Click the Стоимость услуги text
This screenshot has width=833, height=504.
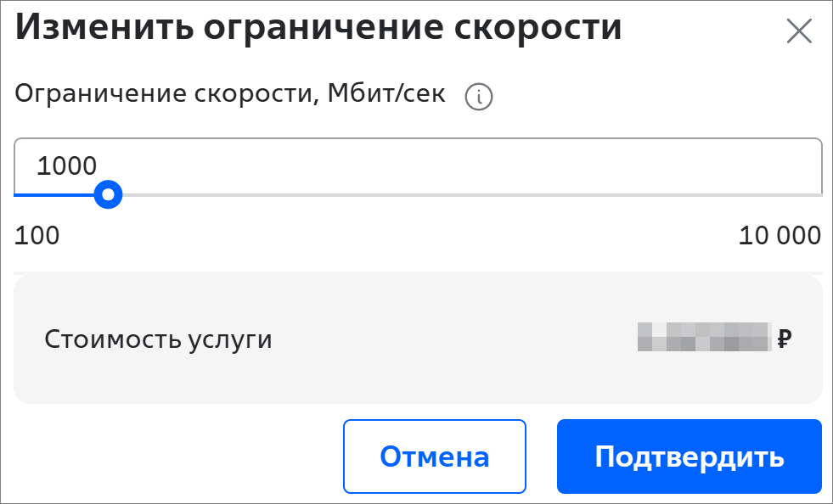coord(158,339)
